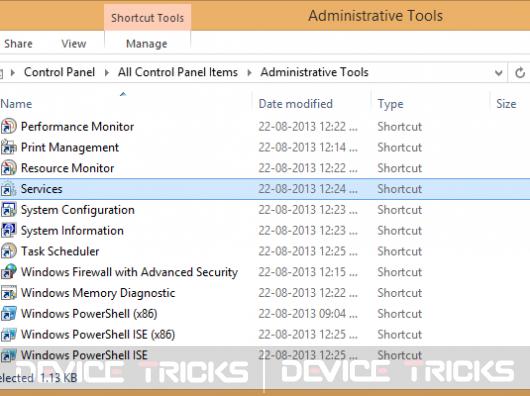Select the System Configuration icon
The width and height of the screenshot is (530, 396).
pos(8,210)
